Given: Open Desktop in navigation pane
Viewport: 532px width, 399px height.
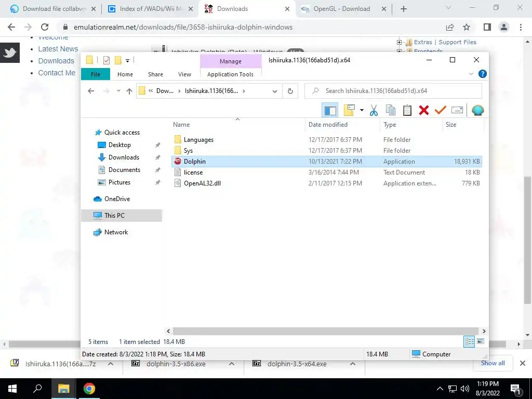Looking at the screenshot, I should [119, 145].
